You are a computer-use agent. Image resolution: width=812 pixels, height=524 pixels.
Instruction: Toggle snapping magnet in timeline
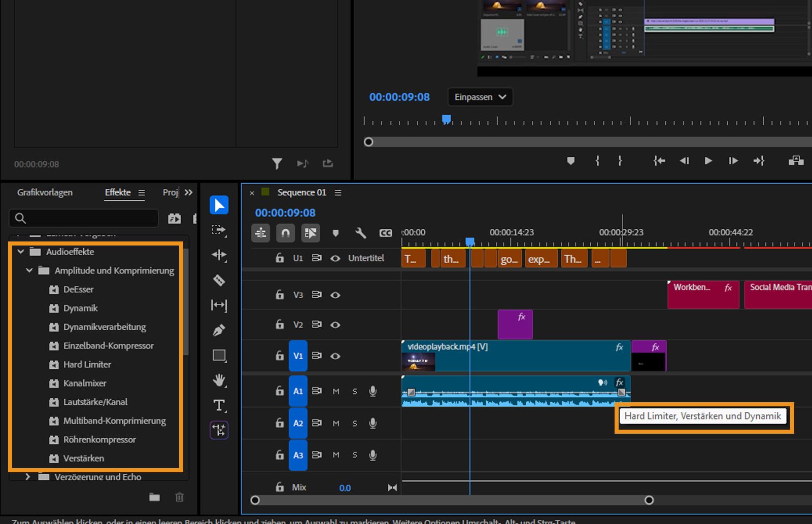[285, 233]
